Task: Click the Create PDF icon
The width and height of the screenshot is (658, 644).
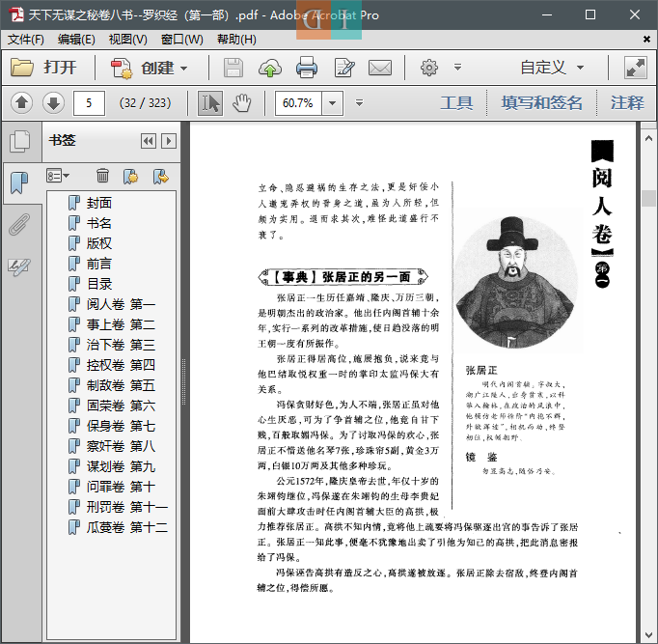Action: point(122,68)
